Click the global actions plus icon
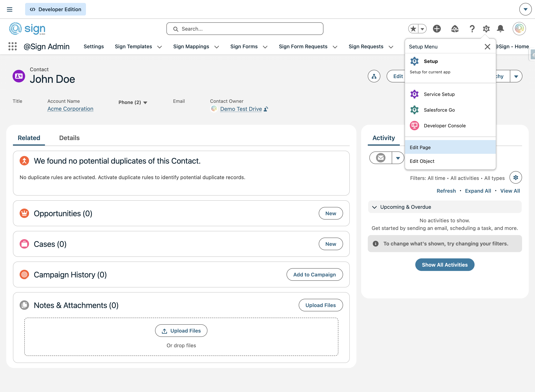This screenshot has height=392, width=535. coord(436,29)
